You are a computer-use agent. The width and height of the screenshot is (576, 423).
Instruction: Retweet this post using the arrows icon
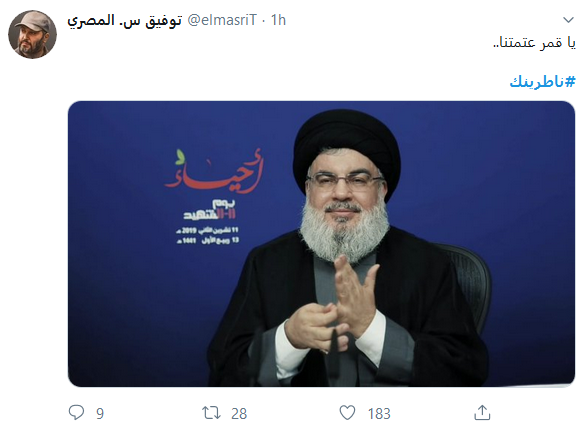point(212,413)
